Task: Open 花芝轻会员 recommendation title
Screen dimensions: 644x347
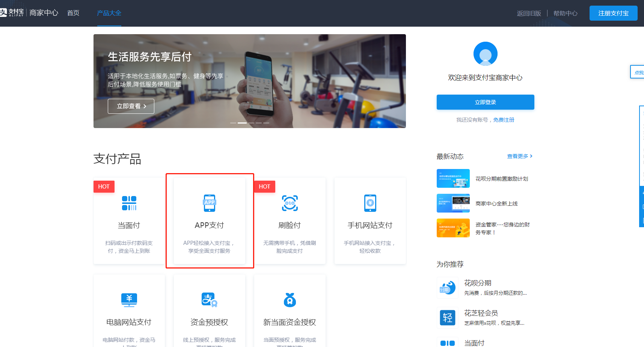Action: click(481, 313)
